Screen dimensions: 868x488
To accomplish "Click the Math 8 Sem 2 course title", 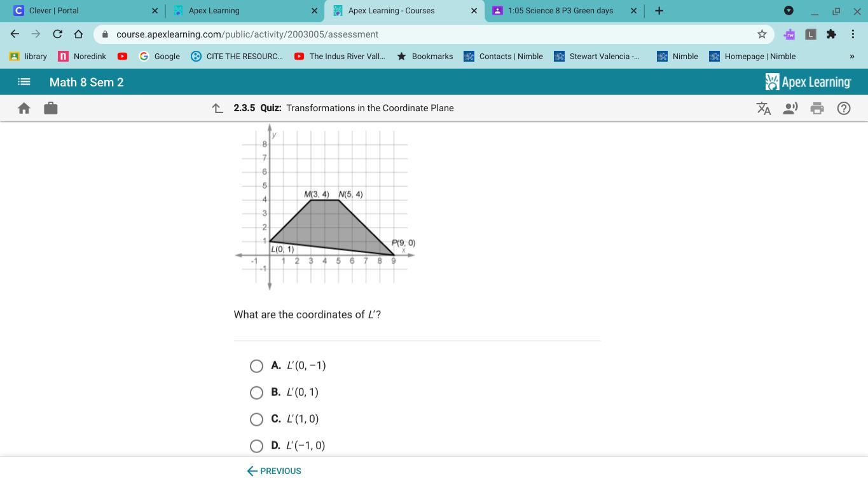I will pyautogui.click(x=86, y=82).
